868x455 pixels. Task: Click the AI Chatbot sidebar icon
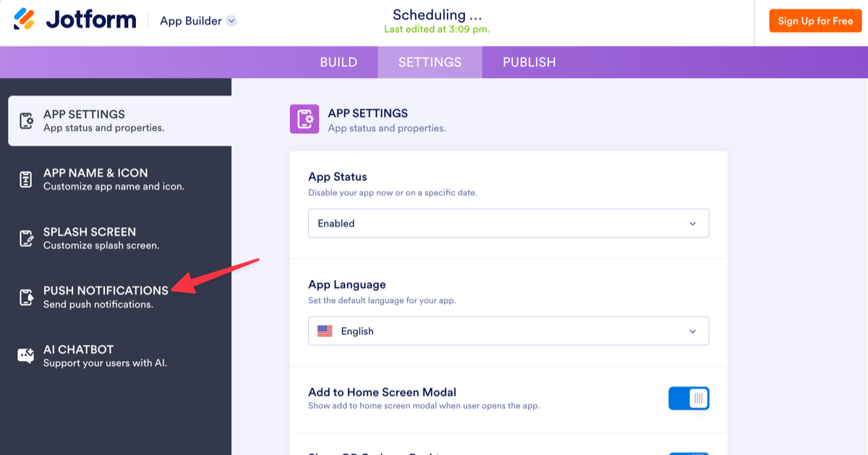27,354
